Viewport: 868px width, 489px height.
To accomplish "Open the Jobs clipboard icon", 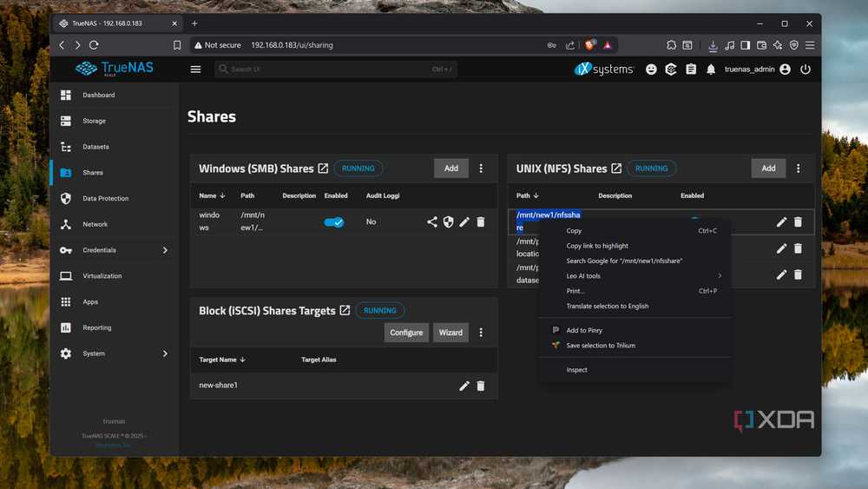I will pyautogui.click(x=691, y=69).
